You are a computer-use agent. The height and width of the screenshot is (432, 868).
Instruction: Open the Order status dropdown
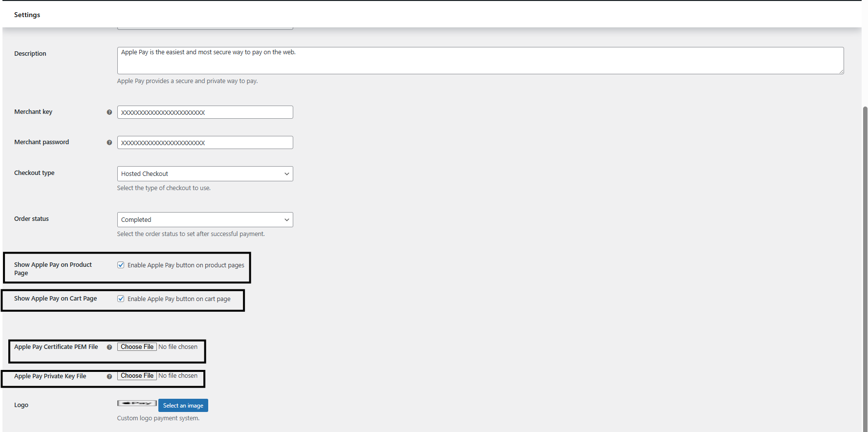click(205, 219)
